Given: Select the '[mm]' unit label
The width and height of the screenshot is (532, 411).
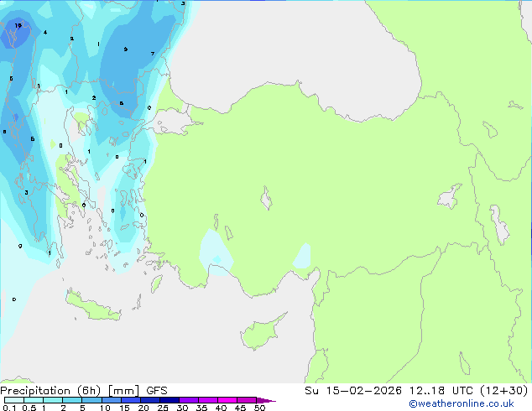Looking at the screenshot, I should 123,391.
